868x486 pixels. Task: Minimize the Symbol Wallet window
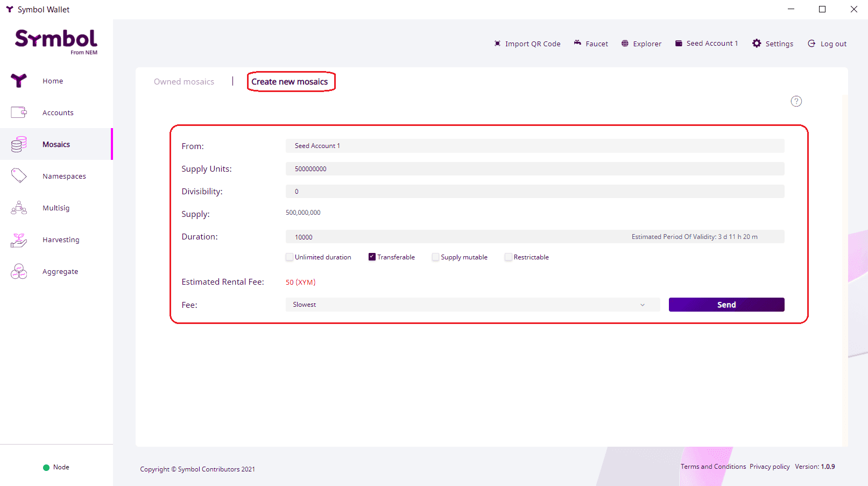pos(791,9)
